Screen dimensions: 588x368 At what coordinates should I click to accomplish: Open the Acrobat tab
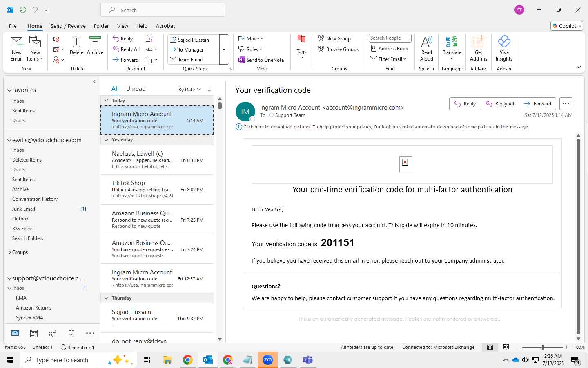(165, 26)
